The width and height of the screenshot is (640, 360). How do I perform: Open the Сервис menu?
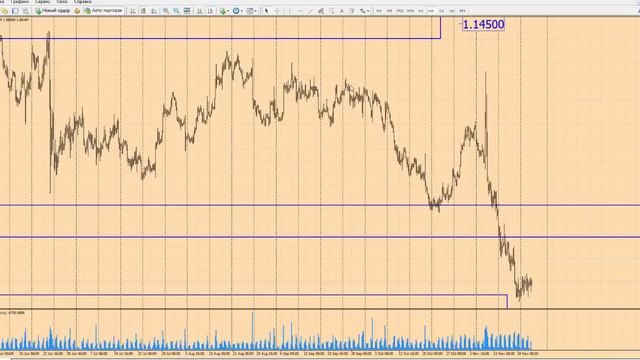pos(42,2)
